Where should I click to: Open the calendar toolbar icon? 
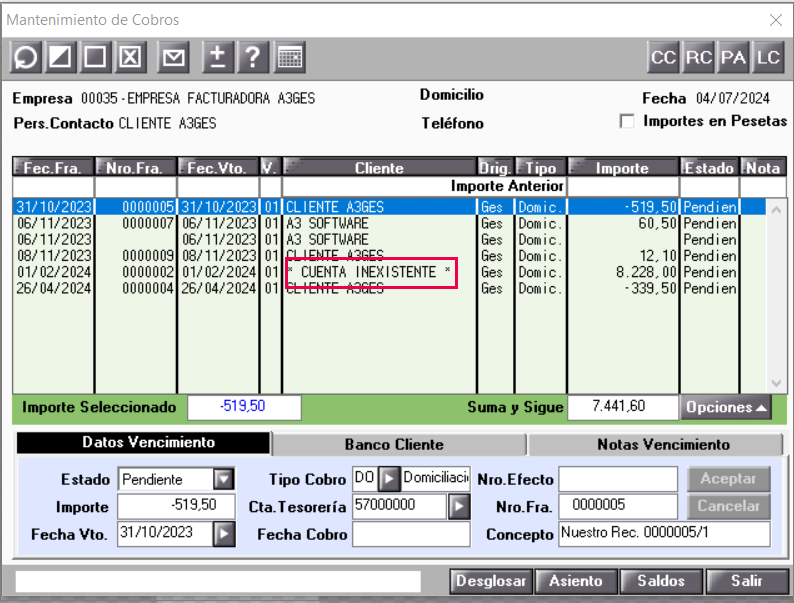click(290, 57)
